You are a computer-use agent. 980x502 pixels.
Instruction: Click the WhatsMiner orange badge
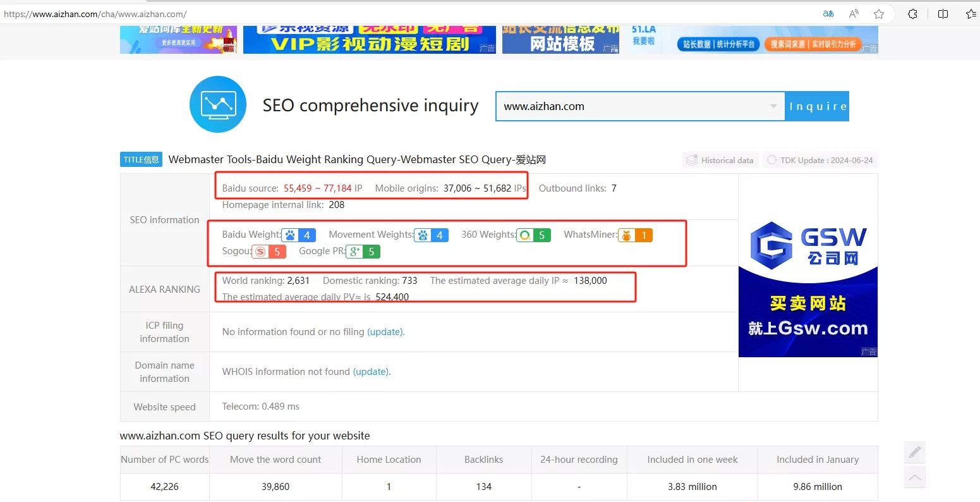coord(635,235)
